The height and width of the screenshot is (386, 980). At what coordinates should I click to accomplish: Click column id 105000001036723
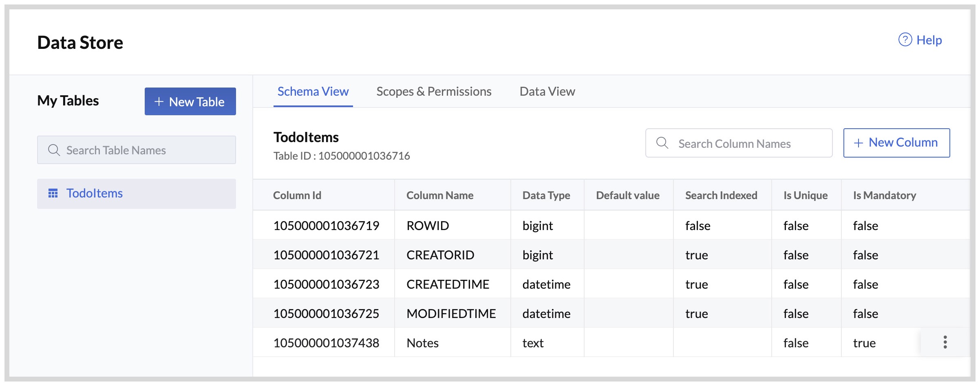pyautogui.click(x=326, y=284)
